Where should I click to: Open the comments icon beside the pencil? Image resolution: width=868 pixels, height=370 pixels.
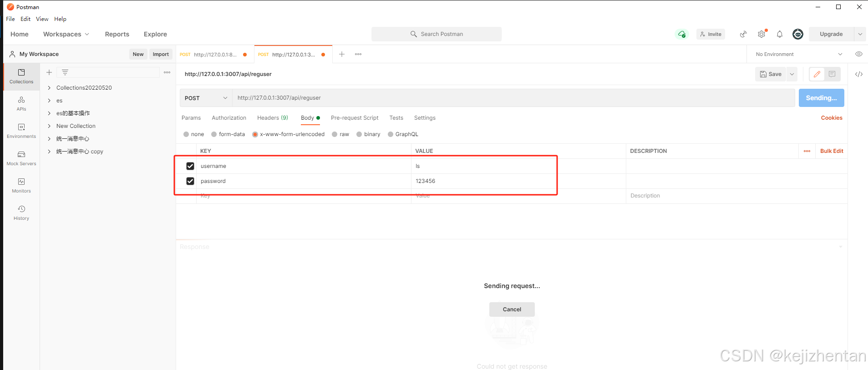click(x=832, y=74)
